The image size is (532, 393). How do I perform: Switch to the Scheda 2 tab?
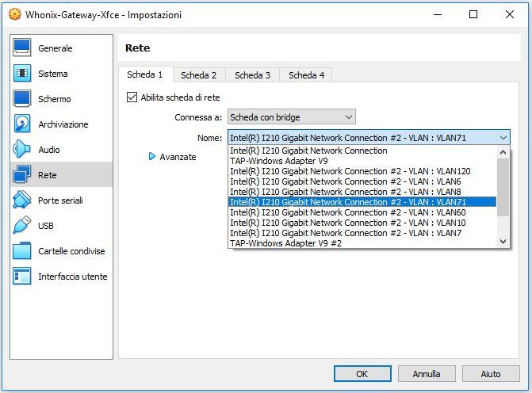coord(198,75)
